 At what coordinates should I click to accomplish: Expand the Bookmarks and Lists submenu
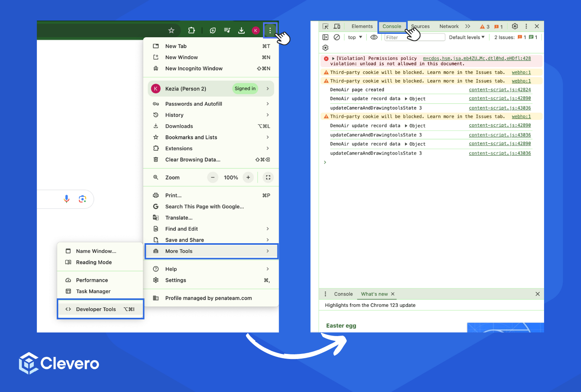click(211, 137)
